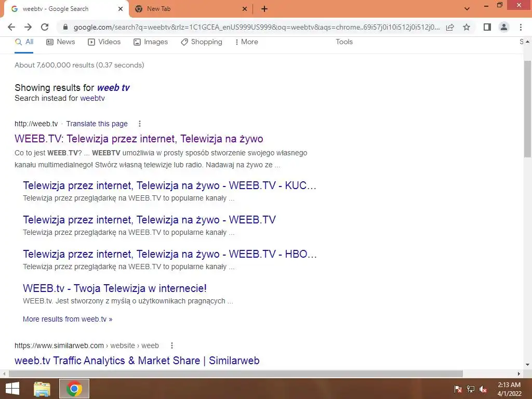This screenshot has width=532, height=399.
Task: Open the taskbar clock showing 2:13 AM
Action: (509, 389)
